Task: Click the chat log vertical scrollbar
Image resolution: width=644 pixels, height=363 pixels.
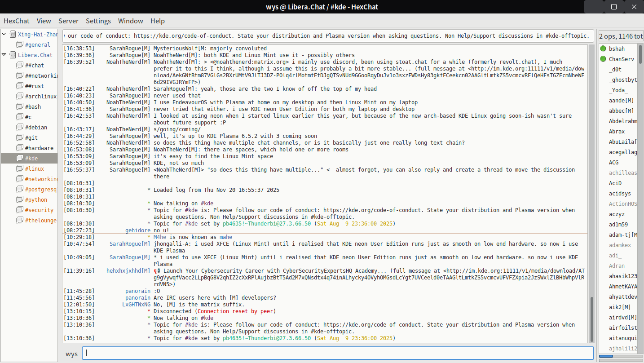Action: point(591,319)
